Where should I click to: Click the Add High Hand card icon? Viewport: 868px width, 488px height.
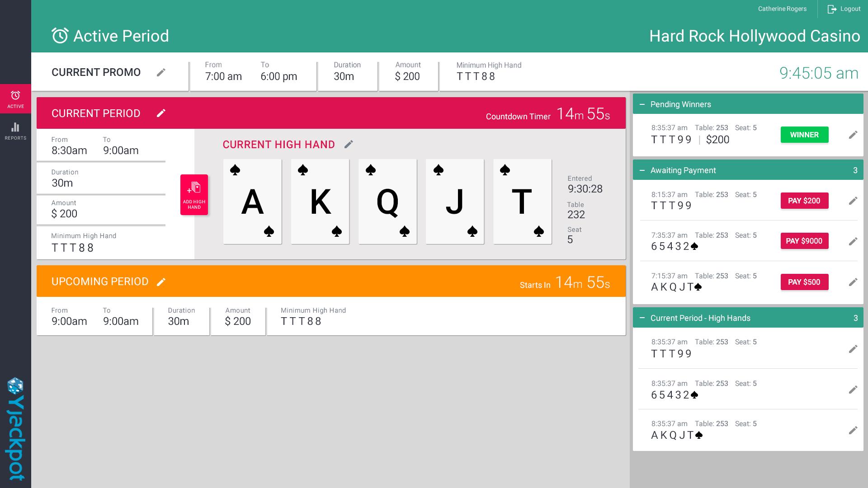(x=194, y=194)
